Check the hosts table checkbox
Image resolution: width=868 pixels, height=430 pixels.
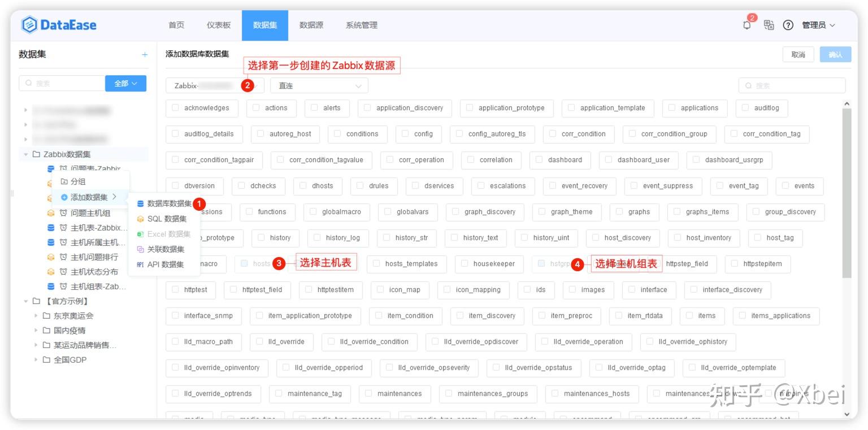tap(245, 264)
